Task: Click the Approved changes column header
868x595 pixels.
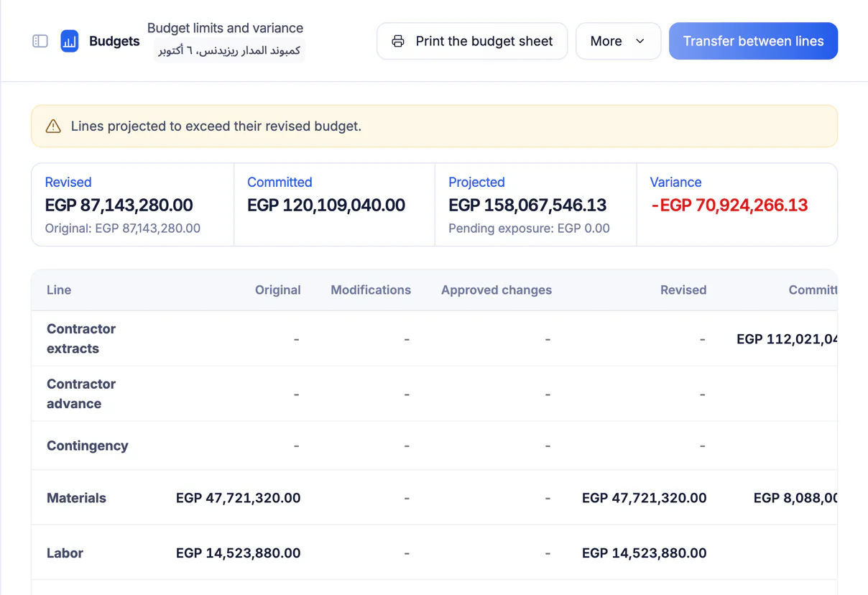Action: [x=497, y=290]
